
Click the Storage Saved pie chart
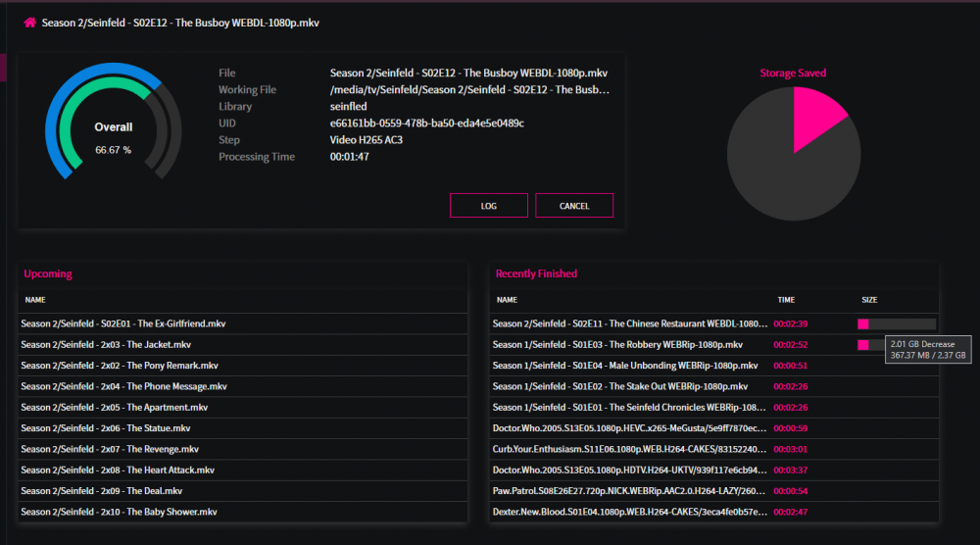(x=793, y=153)
